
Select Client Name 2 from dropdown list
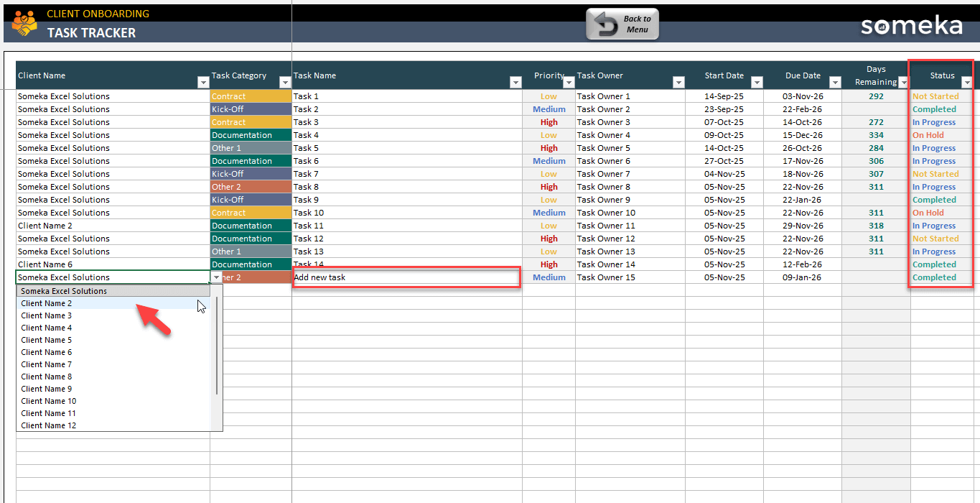[47, 303]
